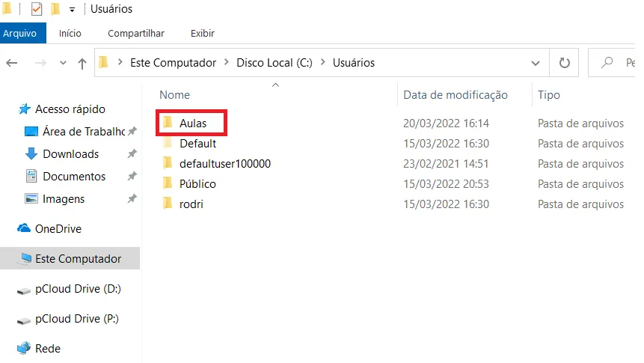The width and height of the screenshot is (644, 363).
Task: Focus the search box field
Action: (612, 62)
